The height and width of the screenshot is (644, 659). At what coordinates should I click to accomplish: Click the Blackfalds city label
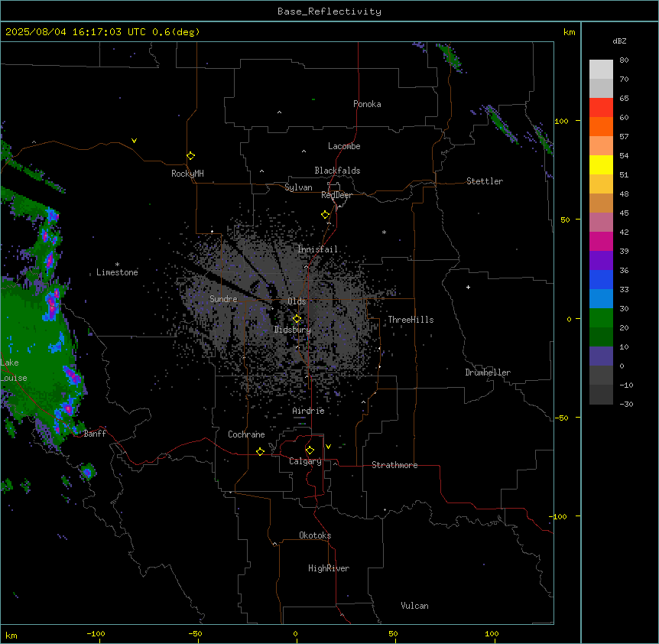point(337,171)
